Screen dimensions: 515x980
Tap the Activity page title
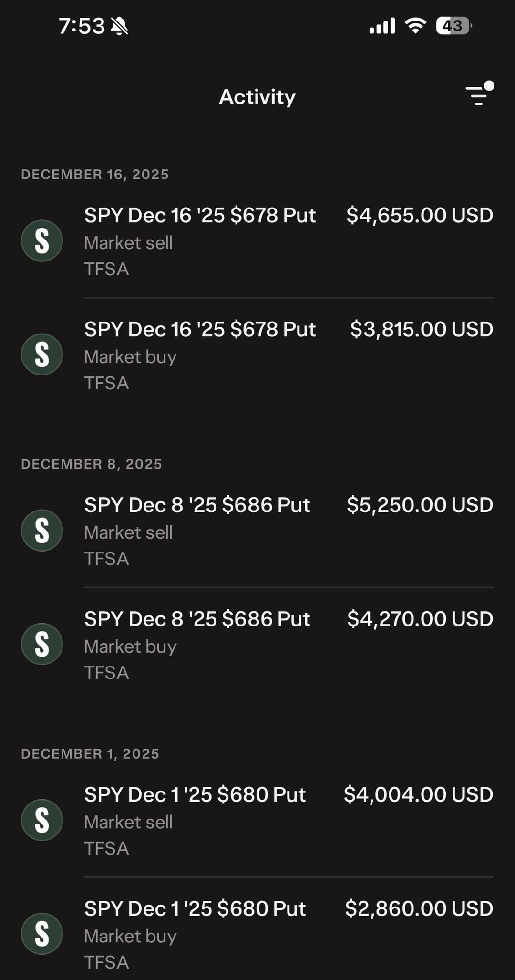coord(257,97)
